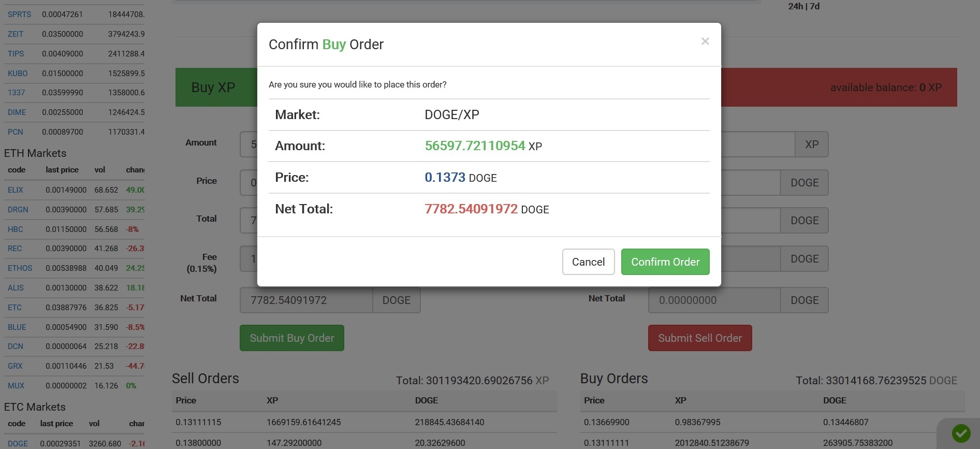Open the ZEIT market link
The width and height of the screenshot is (980, 449).
pos(16,34)
